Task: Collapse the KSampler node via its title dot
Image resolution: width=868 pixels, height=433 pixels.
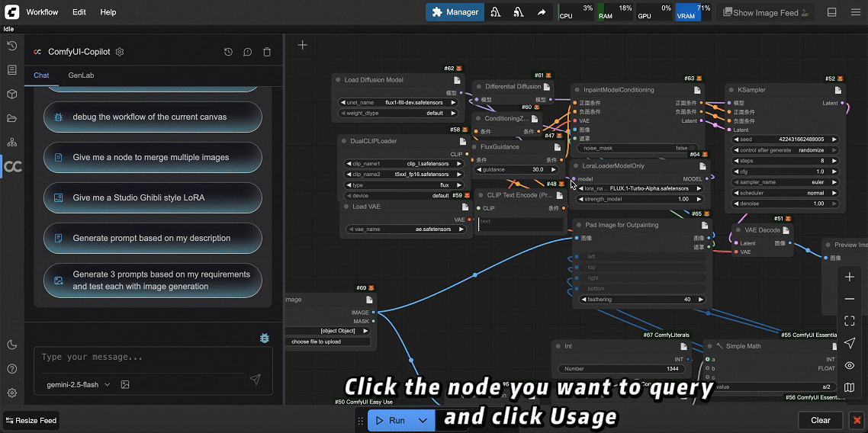Action: (731, 90)
